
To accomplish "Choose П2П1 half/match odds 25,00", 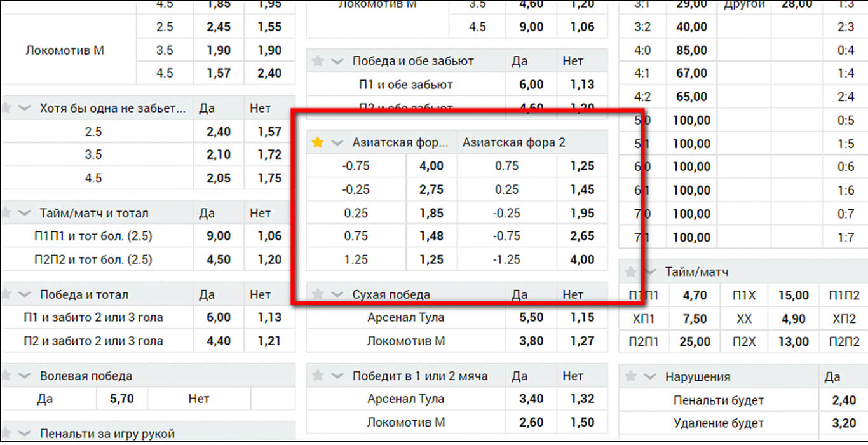I will coord(695,342).
